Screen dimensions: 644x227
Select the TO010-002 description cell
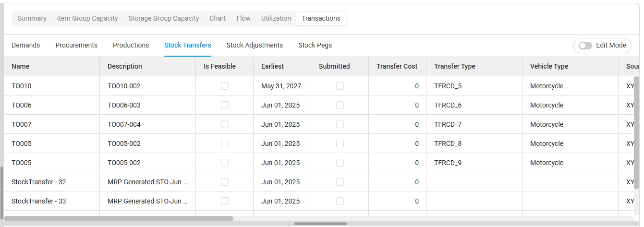(124, 86)
